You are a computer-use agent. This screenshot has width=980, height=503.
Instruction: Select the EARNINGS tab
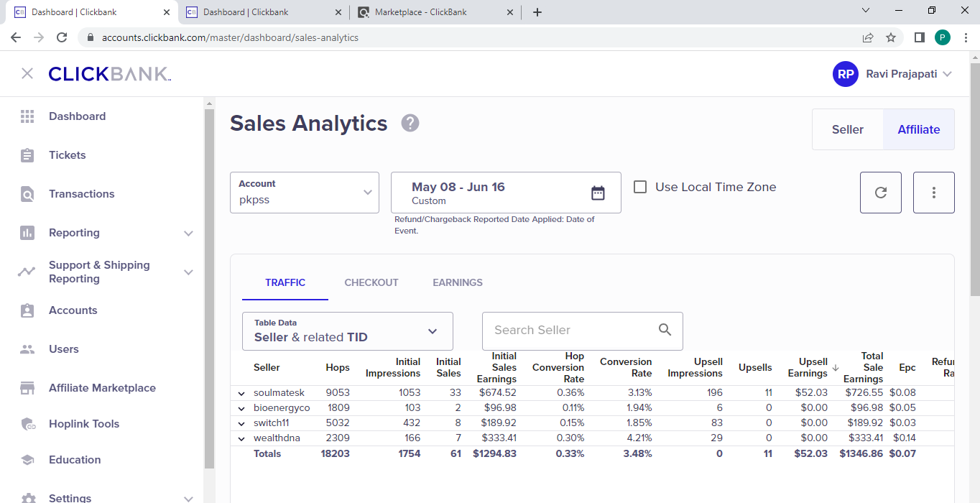pos(458,282)
